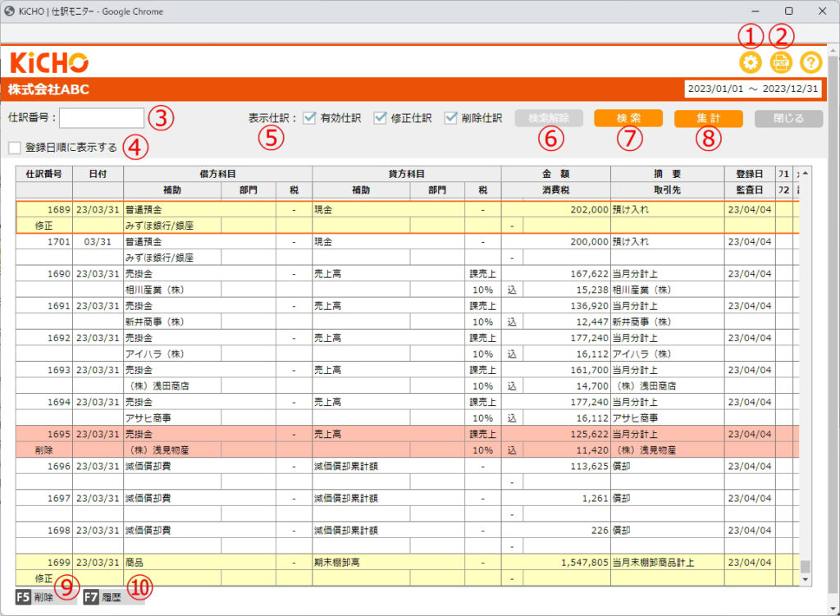840x616 pixels.
Task: Click the 日付 column header
Action: tap(98, 174)
